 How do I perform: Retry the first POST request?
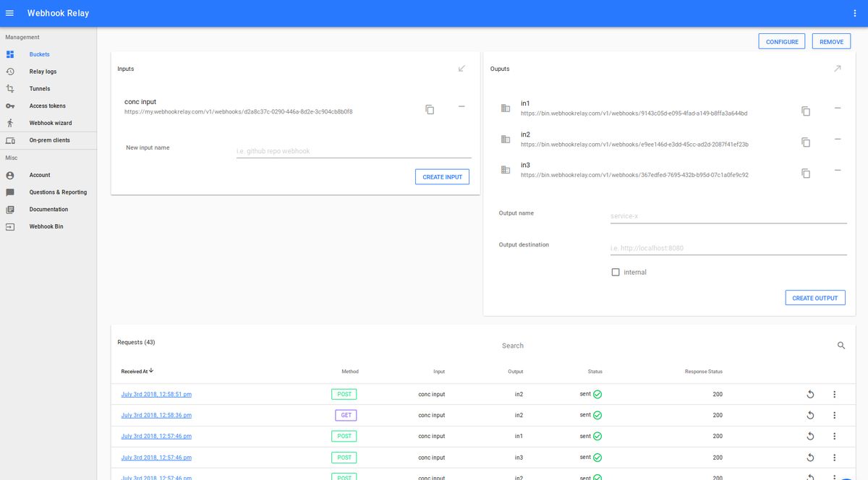(x=810, y=394)
